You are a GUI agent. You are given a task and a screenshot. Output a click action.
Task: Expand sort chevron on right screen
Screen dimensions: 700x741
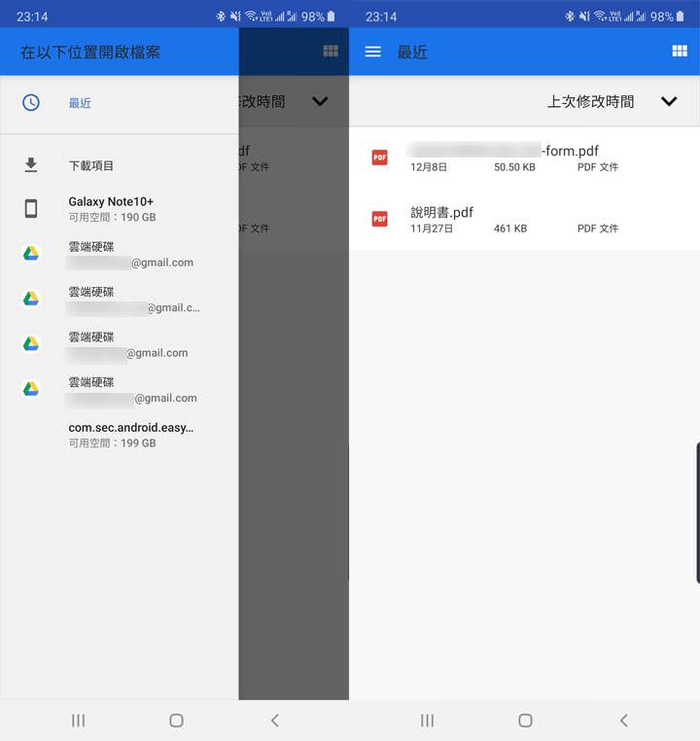pyautogui.click(x=669, y=101)
